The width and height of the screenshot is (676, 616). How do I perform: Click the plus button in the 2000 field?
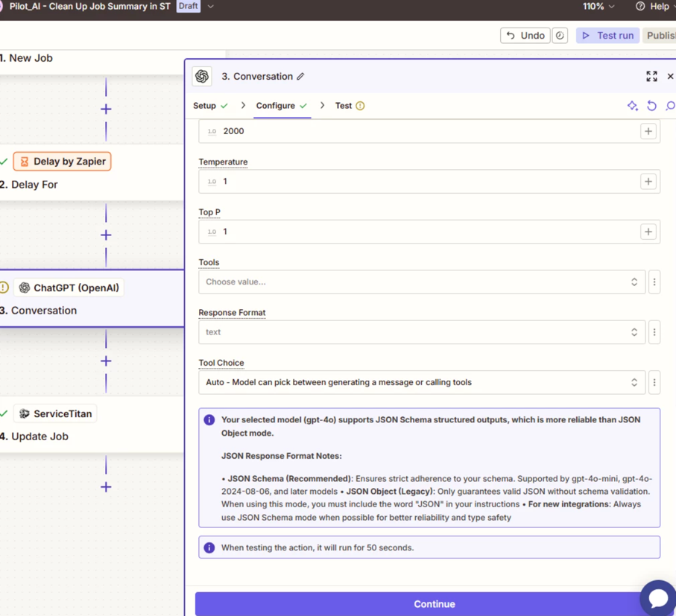[648, 131]
